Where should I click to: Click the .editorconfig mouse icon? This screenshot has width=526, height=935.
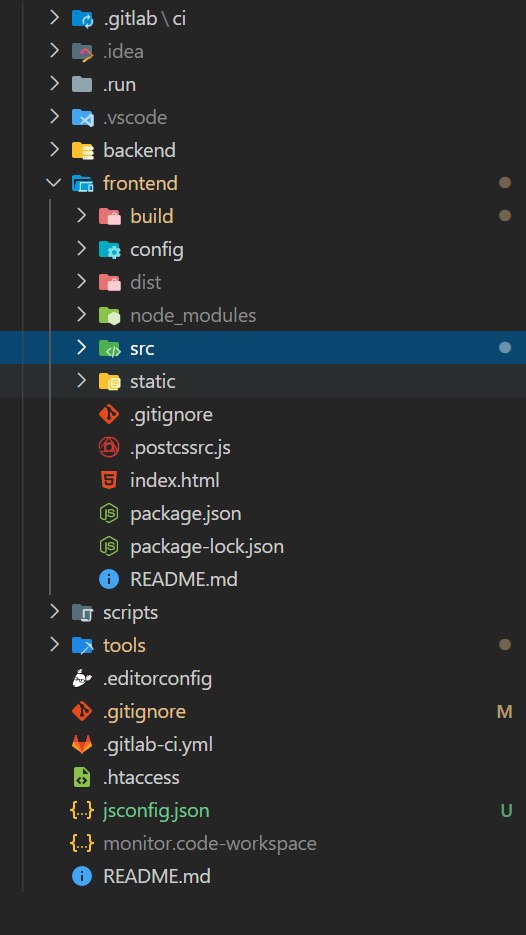click(82, 679)
